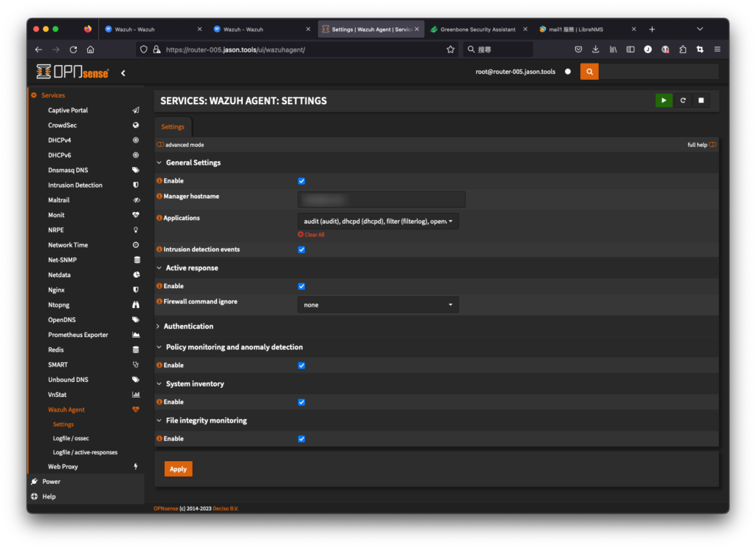Open Firewall command ignore dropdown
Screen dimensions: 756x549
tap(378, 305)
